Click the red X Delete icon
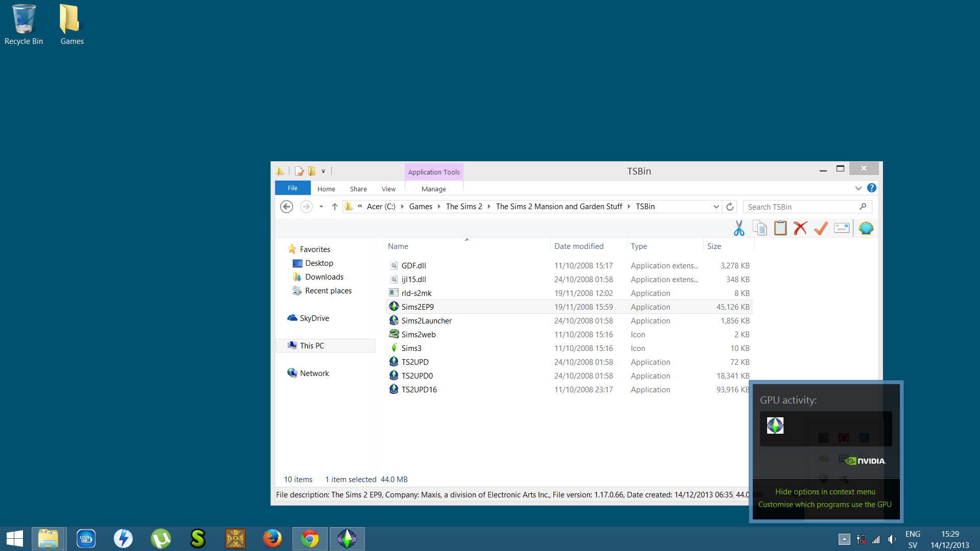 click(800, 228)
